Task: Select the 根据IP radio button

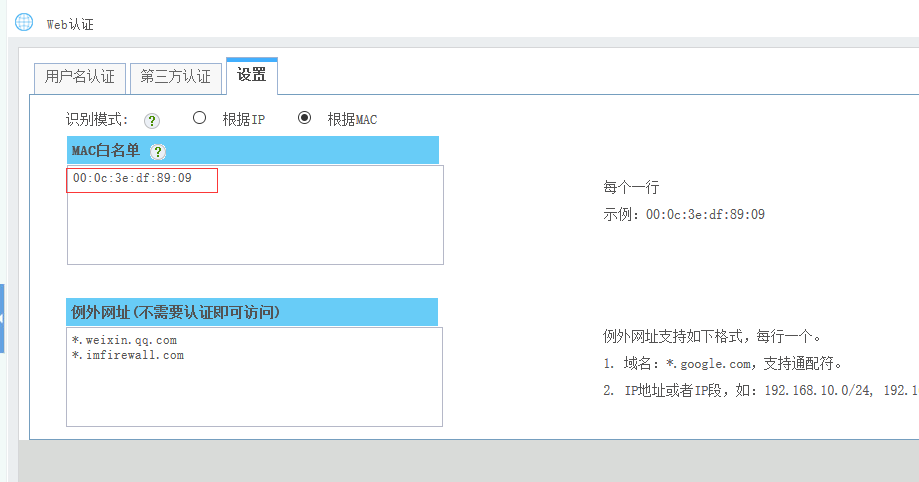Action: tap(200, 118)
